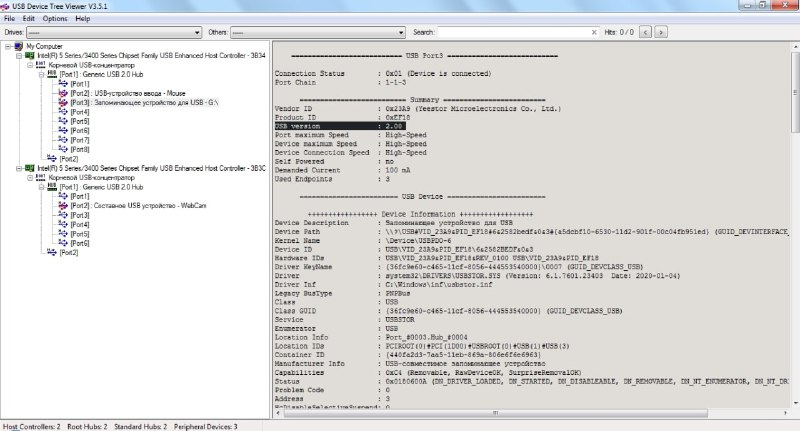The image size is (800, 431).
Task: Select Port8 under first USB hub
Action: 80,149
